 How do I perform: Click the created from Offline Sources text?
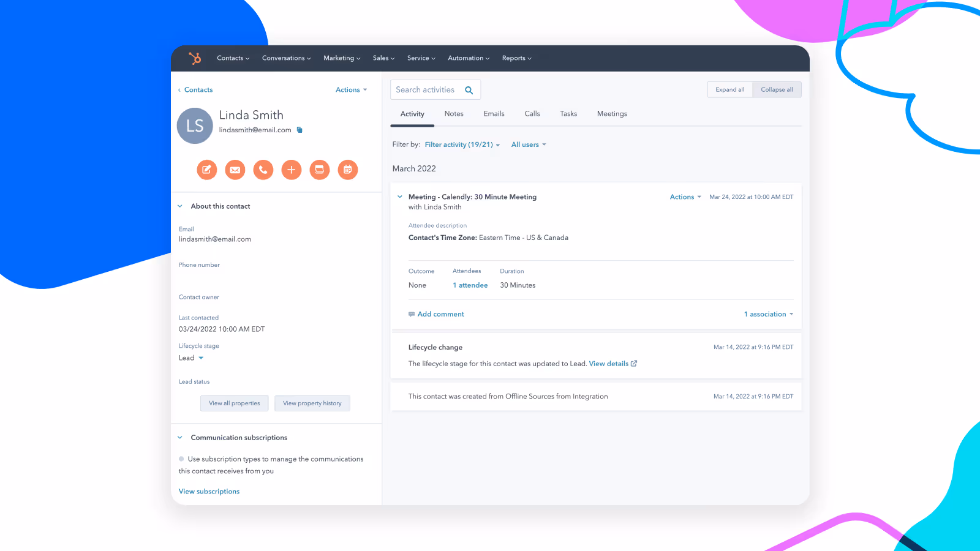coord(508,397)
